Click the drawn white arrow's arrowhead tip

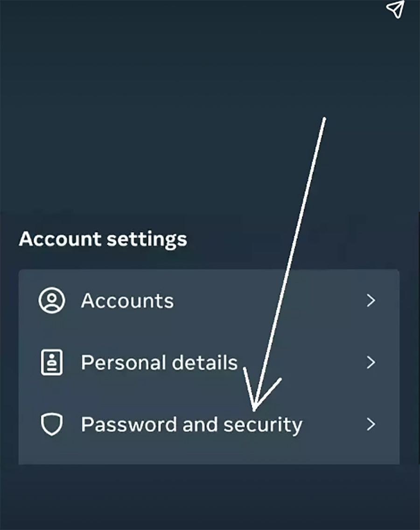click(x=253, y=409)
